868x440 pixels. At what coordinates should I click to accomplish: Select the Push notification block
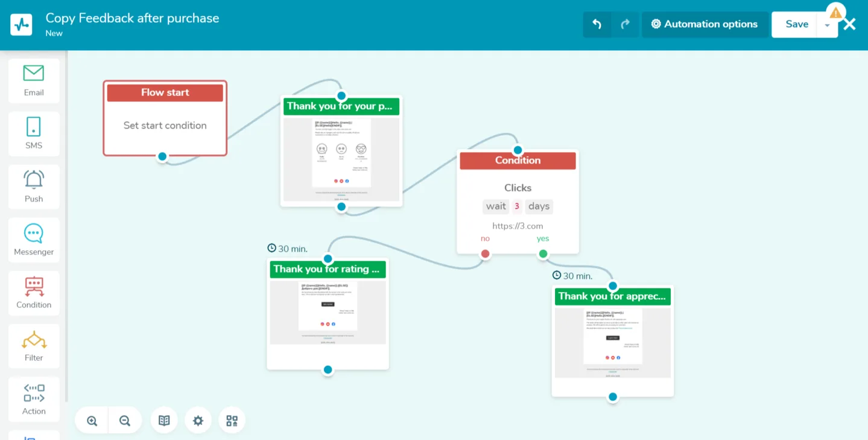pyautogui.click(x=34, y=187)
